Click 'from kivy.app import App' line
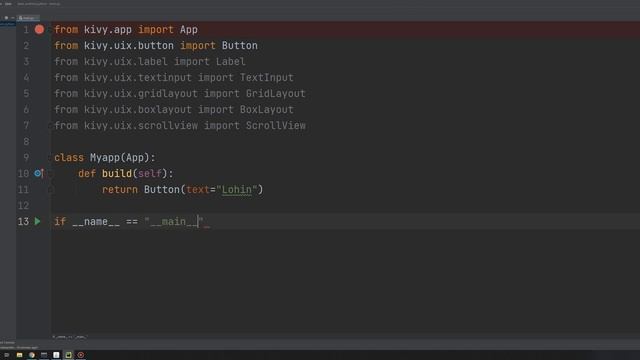Image resolution: width=640 pixels, height=360 pixels. [x=126, y=30]
